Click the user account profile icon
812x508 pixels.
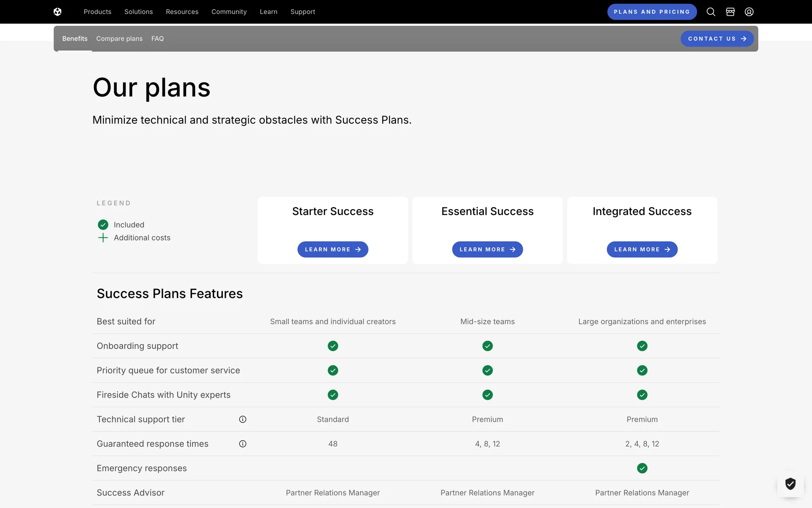tap(749, 12)
